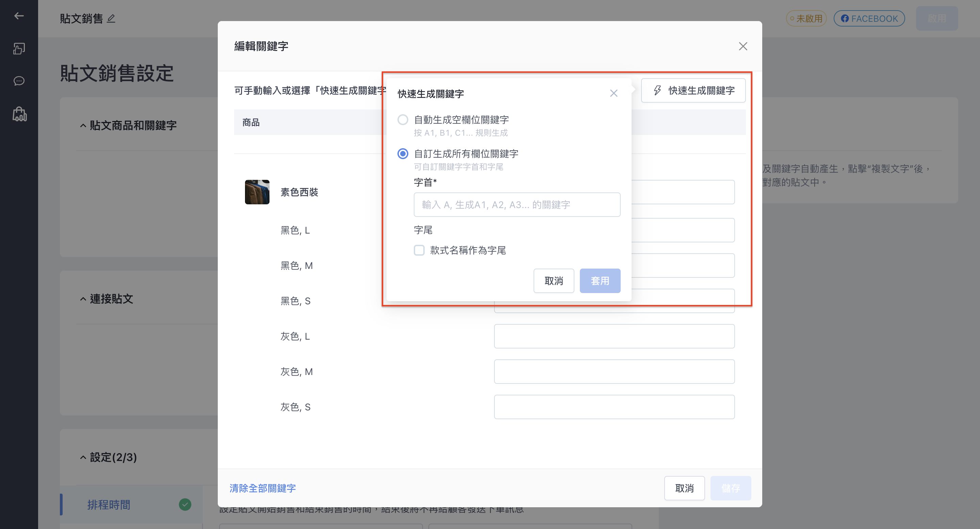Click keyword input for 灰色, M
980x529 pixels.
click(x=614, y=371)
